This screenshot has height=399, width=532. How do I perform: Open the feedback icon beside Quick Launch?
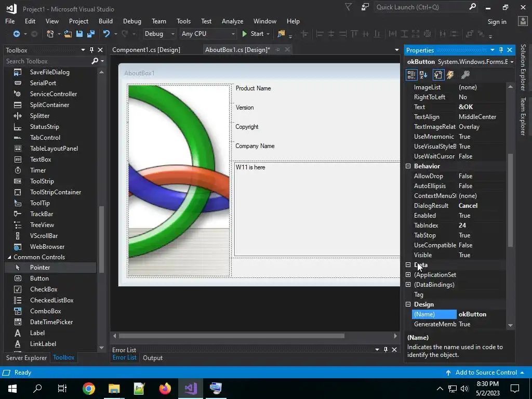click(365, 7)
